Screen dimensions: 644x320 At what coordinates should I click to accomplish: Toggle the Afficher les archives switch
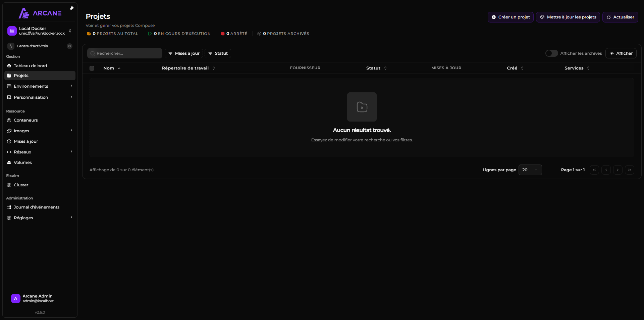coord(551,53)
